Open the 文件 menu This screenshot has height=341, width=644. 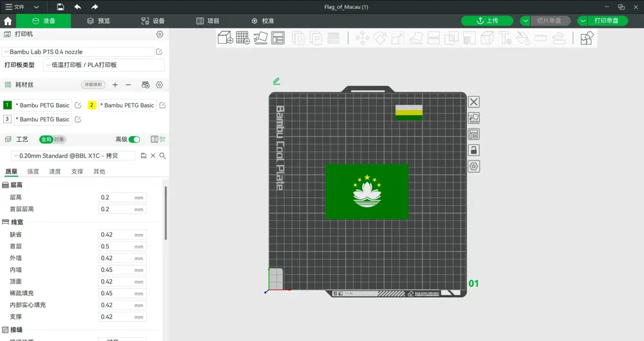(x=15, y=7)
